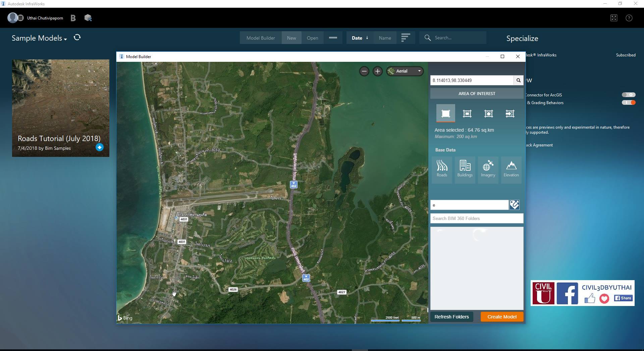The height and width of the screenshot is (351, 644).
Task: Refresh the Sample Models list
Action: [x=77, y=38]
